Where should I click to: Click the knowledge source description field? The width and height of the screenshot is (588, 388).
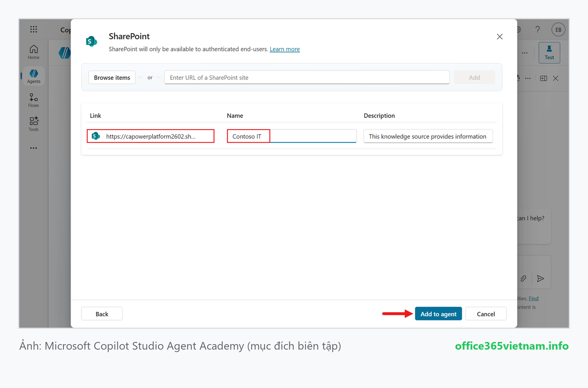coord(428,136)
